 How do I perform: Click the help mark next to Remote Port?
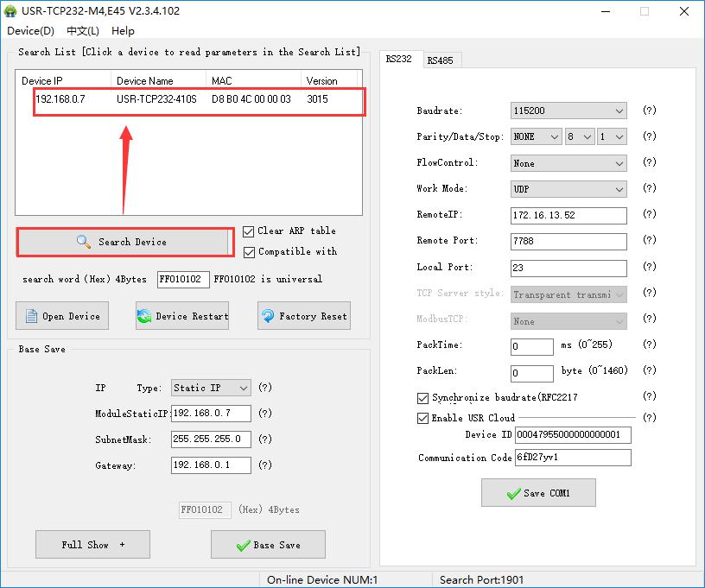pyautogui.click(x=649, y=240)
